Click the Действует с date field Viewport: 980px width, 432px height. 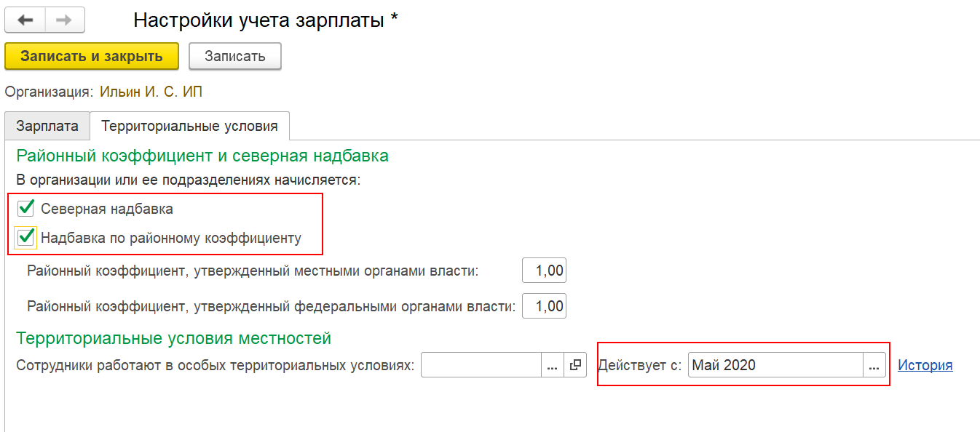[x=775, y=365]
